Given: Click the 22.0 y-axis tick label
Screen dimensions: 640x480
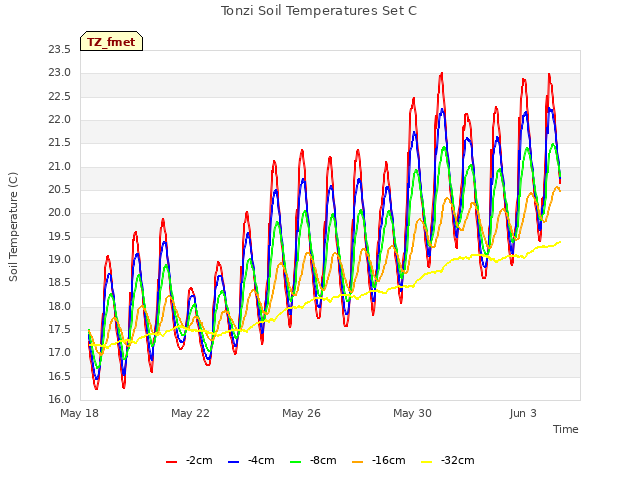Looking at the screenshot, I should click(x=60, y=120).
